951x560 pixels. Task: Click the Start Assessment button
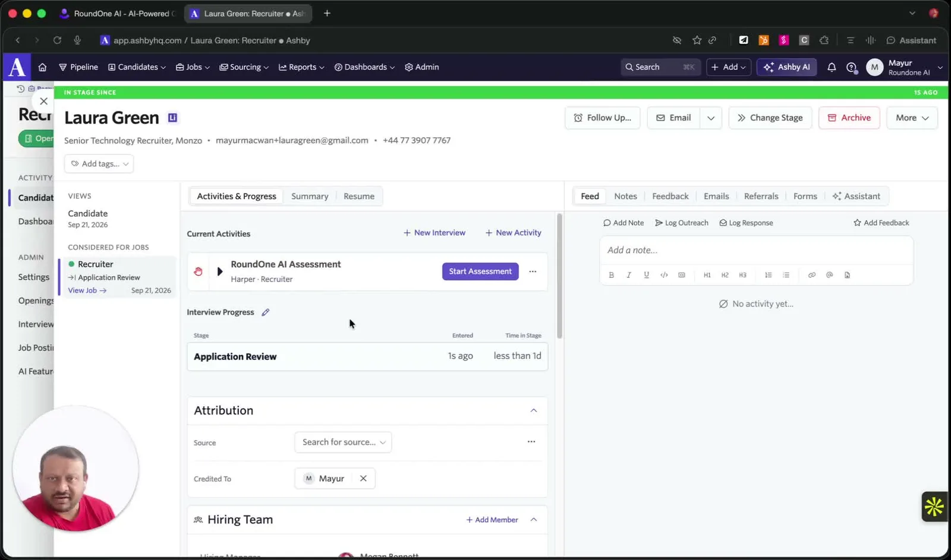[x=480, y=271]
